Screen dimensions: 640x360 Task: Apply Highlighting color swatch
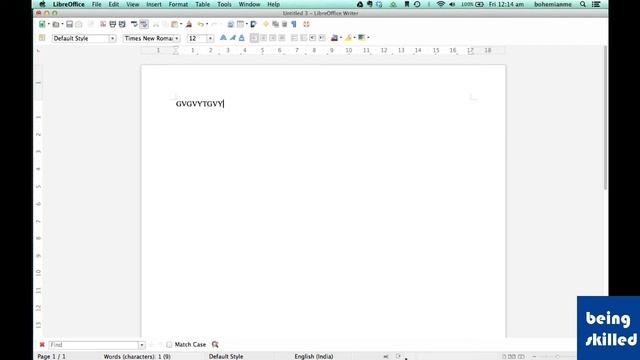(x=348, y=38)
